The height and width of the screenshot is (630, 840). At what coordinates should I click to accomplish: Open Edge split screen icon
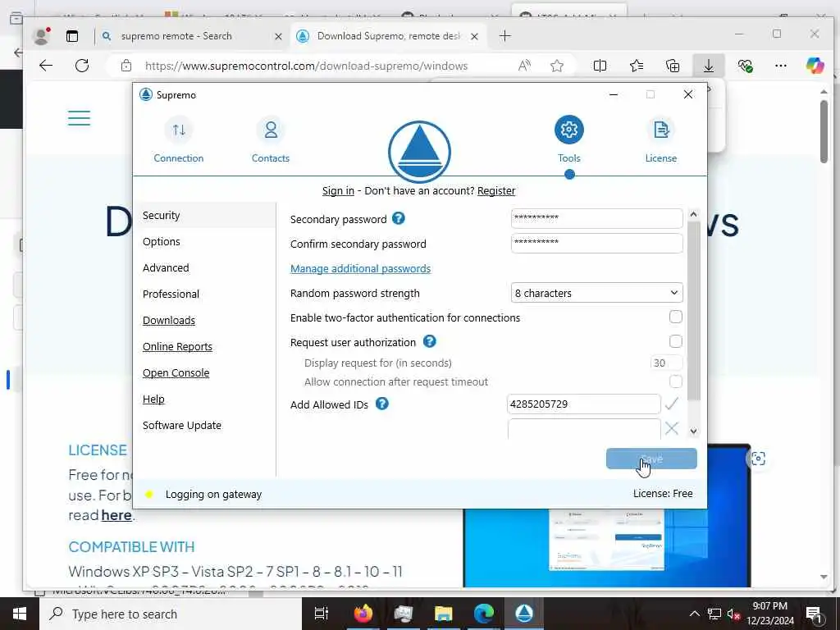[x=600, y=66]
